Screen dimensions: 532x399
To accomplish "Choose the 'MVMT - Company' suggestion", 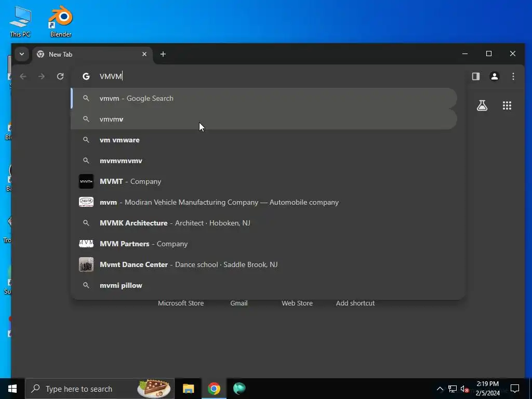I will tap(264, 181).
